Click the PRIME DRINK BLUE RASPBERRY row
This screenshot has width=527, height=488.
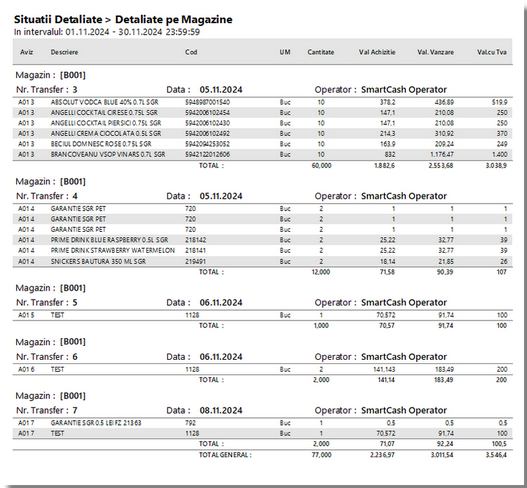(x=262, y=240)
